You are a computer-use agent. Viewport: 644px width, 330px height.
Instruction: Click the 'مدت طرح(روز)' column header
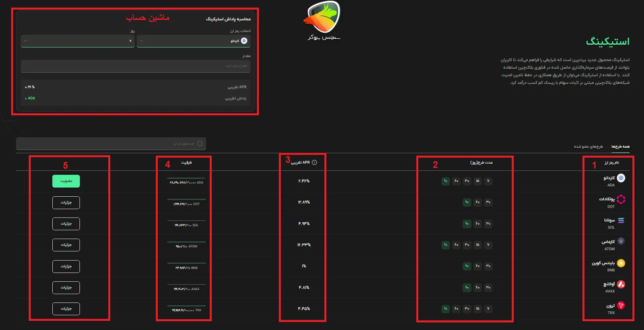tap(481, 162)
